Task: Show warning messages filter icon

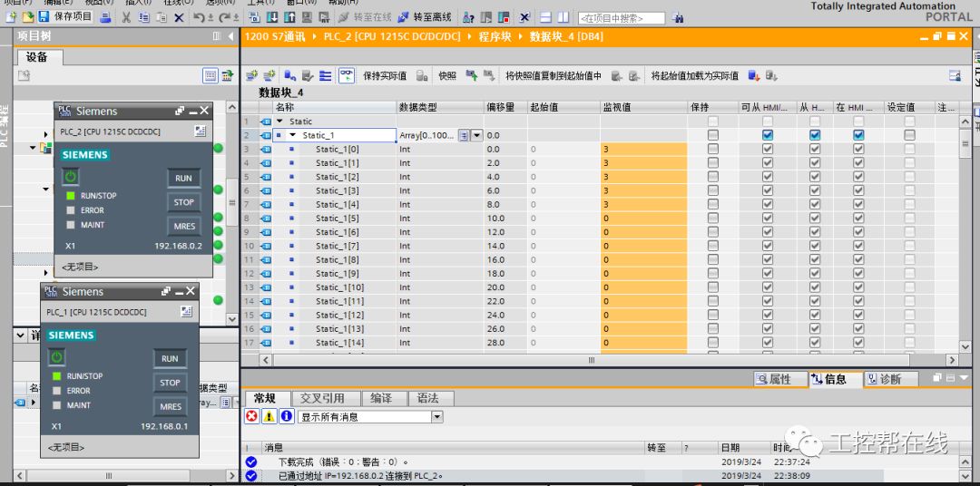Action: click(269, 417)
